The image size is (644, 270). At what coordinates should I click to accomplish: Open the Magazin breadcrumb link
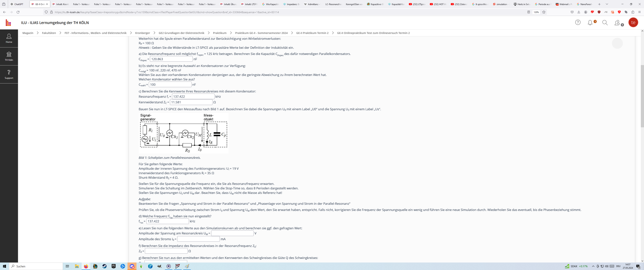[28, 33]
